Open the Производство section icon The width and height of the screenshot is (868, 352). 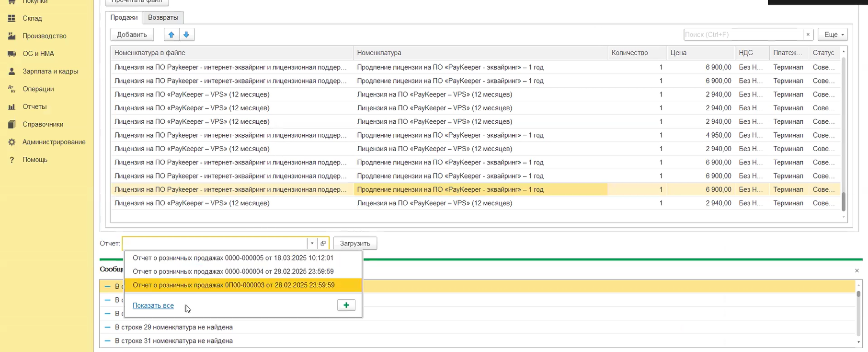[x=12, y=36]
